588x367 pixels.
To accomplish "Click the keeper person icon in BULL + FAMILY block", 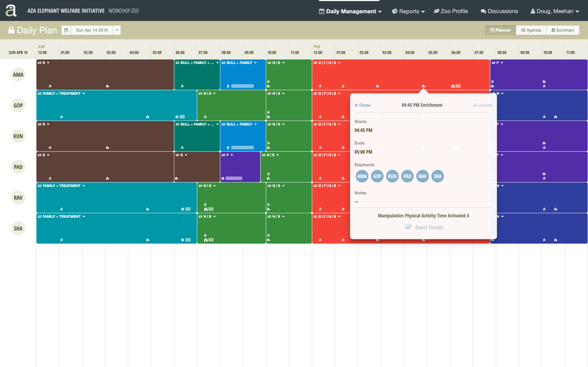I will coord(228,86).
